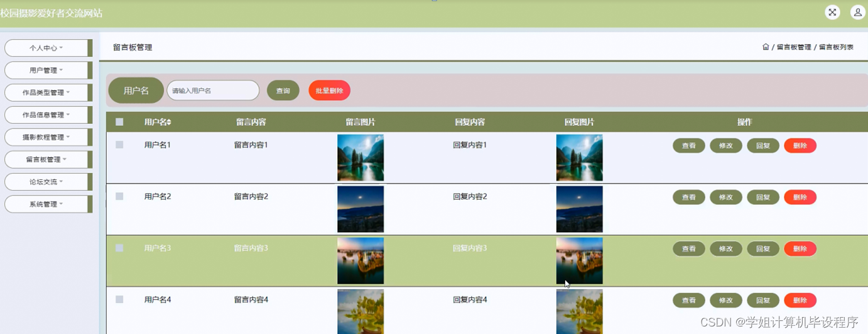Click 修改 button for 用户名1

(x=726, y=145)
